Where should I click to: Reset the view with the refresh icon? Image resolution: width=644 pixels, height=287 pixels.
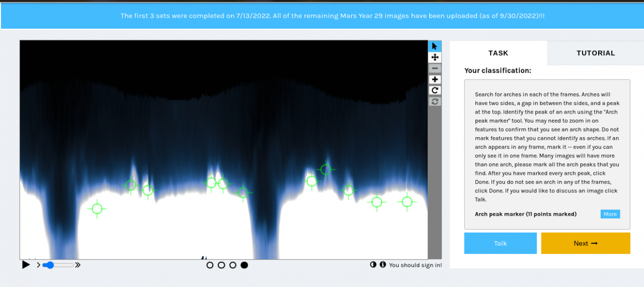point(435,102)
